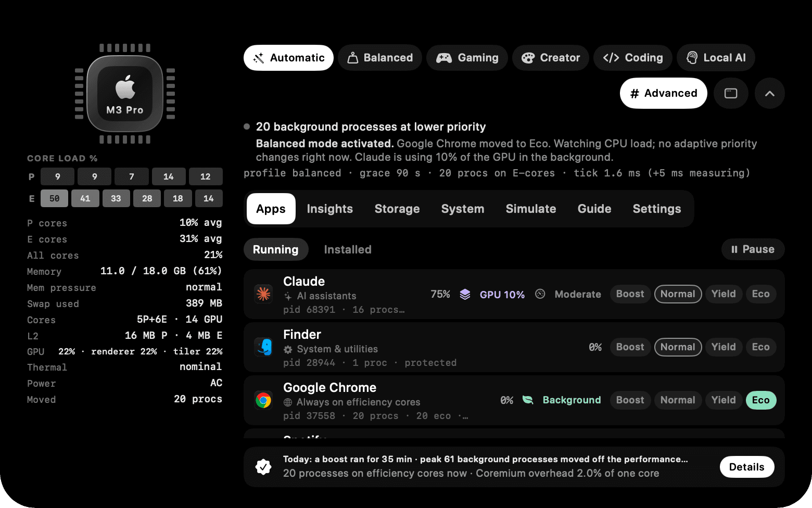Click the 'Swap used' 389 MB row
The height and width of the screenshot is (508, 812).
point(125,303)
